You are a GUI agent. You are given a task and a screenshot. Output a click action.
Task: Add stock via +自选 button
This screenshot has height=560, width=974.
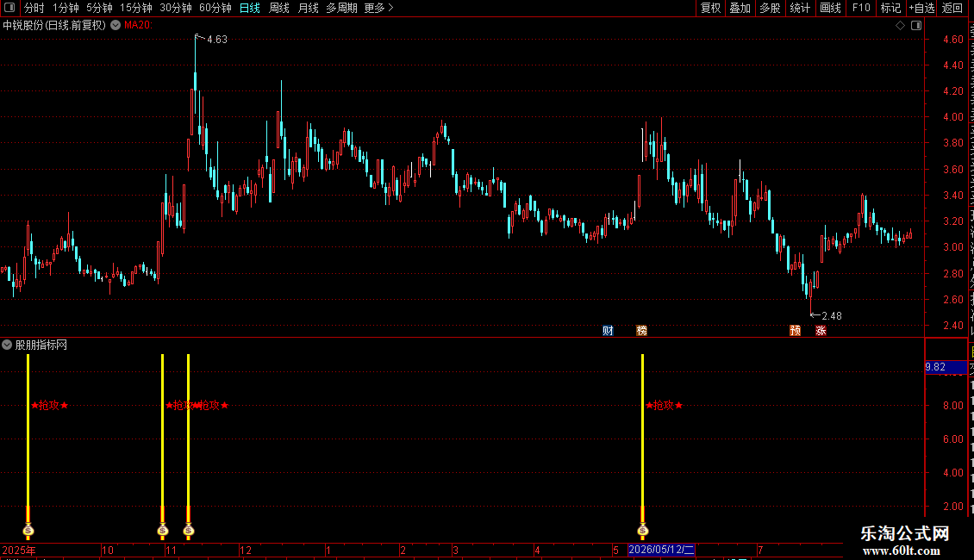[x=921, y=8]
